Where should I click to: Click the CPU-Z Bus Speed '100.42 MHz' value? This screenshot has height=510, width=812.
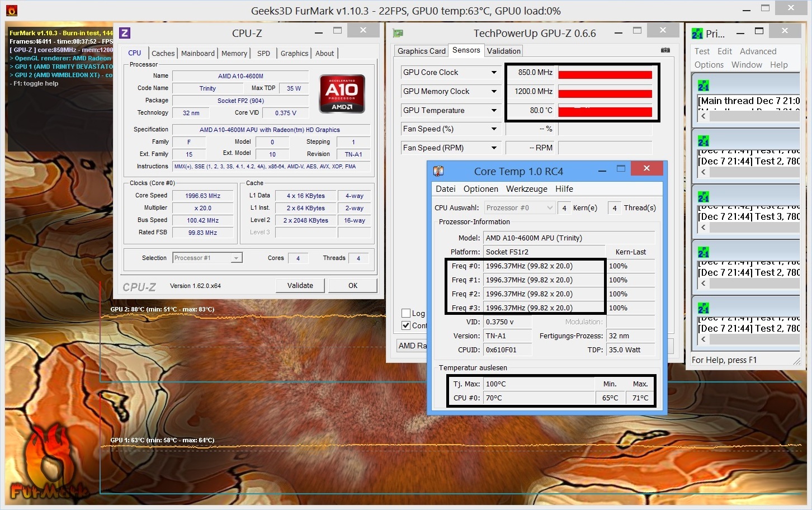click(202, 220)
